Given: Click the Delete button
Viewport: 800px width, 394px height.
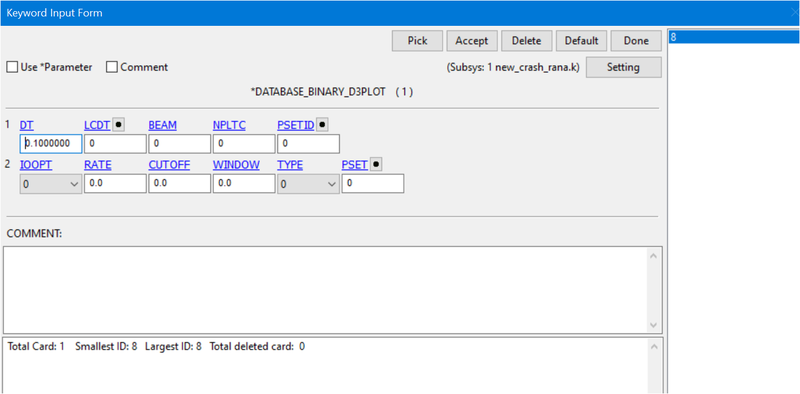Looking at the screenshot, I should click(527, 41).
